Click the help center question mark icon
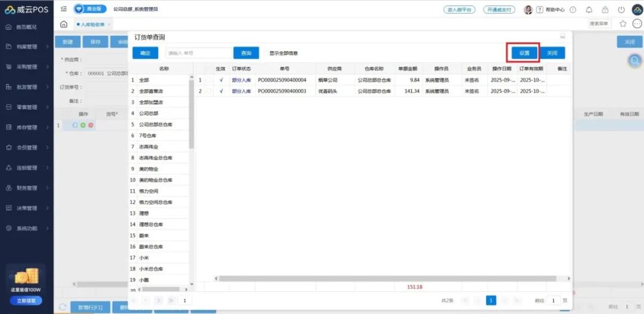The width and height of the screenshot is (644, 314). pyautogui.click(x=540, y=10)
